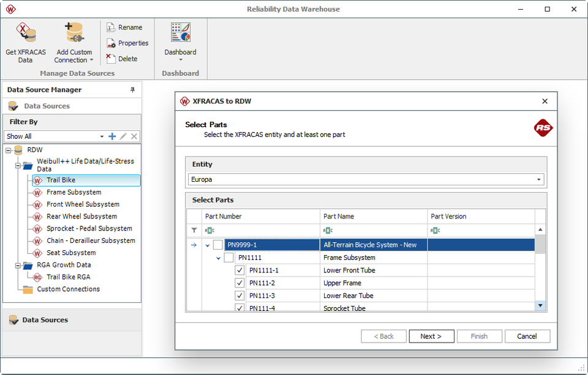Open data source Properties
The image size is (588, 375).
click(x=127, y=43)
